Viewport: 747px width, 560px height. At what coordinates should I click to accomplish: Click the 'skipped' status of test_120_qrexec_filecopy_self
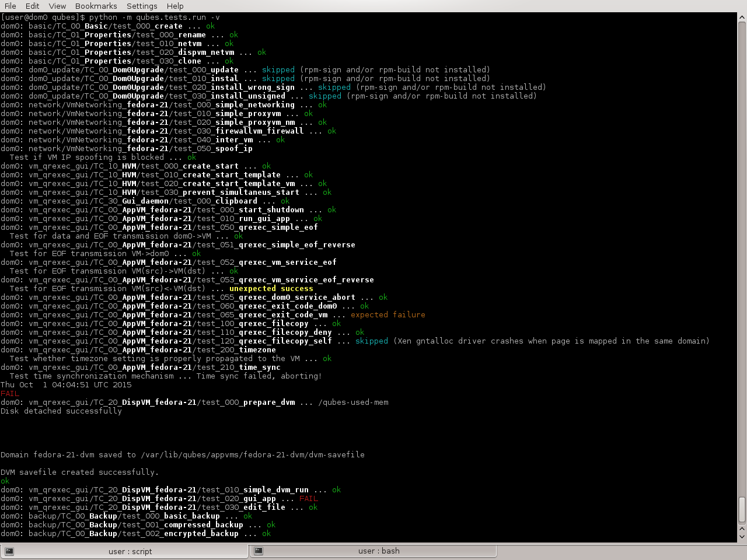point(372,341)
